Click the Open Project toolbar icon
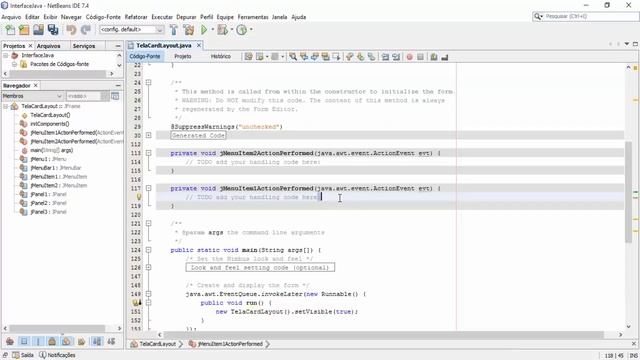The height and width of the screenshot is (360, 640). [38, 30]
